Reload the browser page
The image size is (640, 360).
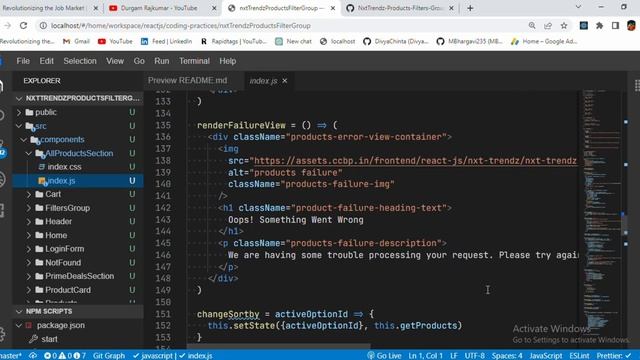point(23,25)
